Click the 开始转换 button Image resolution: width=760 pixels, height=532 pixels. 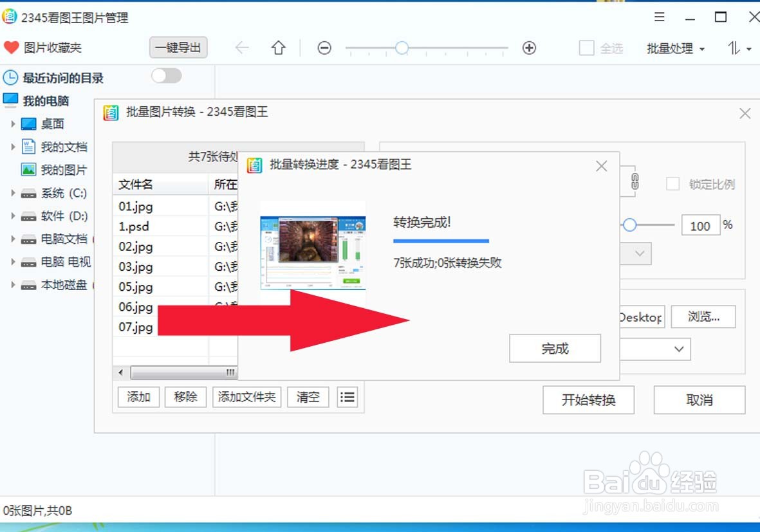[588, 399]
